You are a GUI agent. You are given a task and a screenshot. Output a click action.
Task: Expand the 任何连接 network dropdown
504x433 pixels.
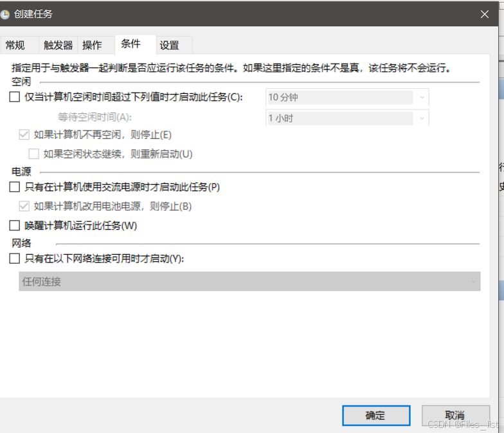(249, 282)
